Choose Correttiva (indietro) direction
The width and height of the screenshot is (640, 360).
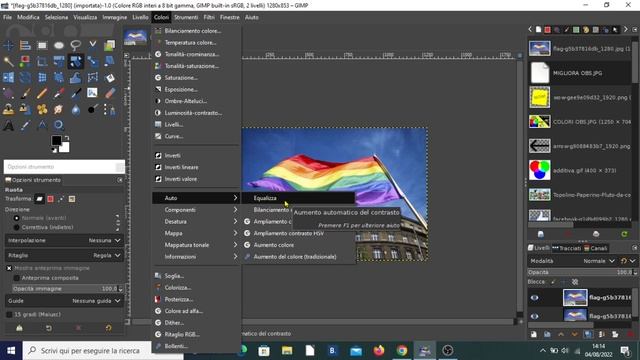point(43,227)
